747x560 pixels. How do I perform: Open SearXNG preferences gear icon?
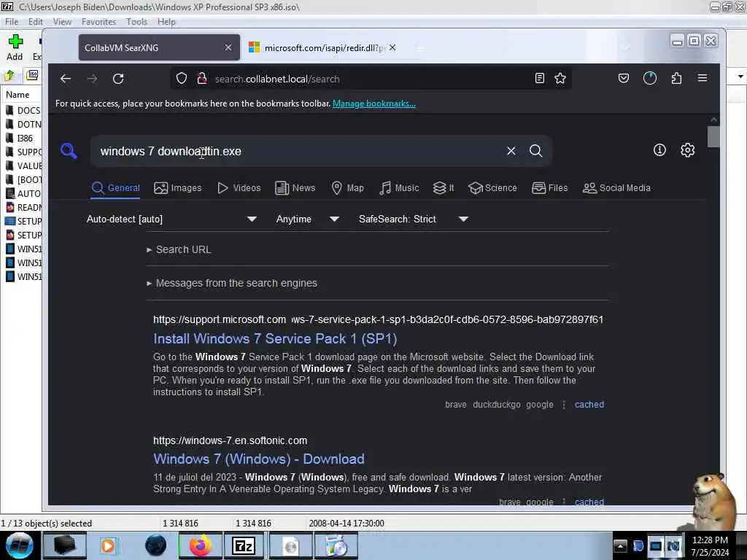tap(687, 150)
